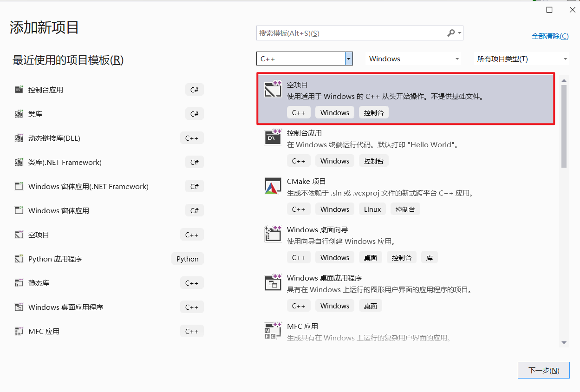The height and width of the screenshot is (392, 580).
Task: Select 静态库 recent template text
Action: click(x=39, y=283)
